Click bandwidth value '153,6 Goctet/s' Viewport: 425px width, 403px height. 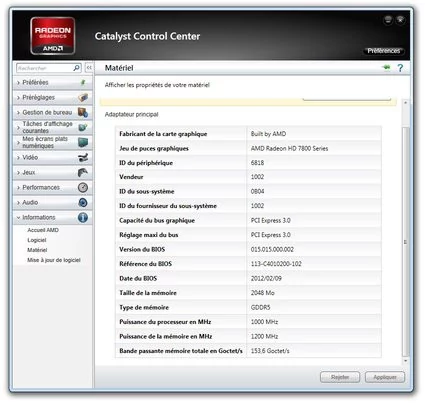coord(270,351)
